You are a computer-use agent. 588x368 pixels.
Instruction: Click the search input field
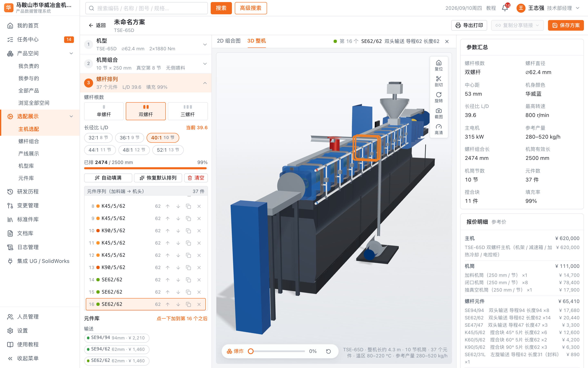pos(146,8)
